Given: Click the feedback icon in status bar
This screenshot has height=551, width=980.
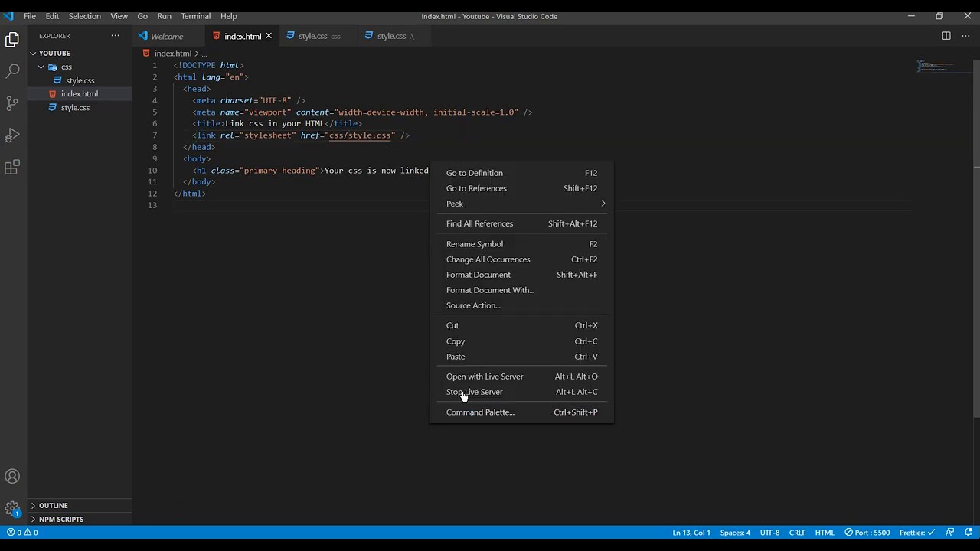Looking at the screenshot, I should [950, 533].
